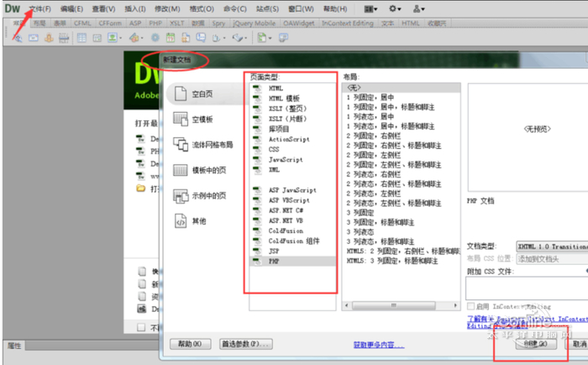The image size is (588, 365).
Task: Open the 窗口(W) menu
Action: click(x=301, y=9)
